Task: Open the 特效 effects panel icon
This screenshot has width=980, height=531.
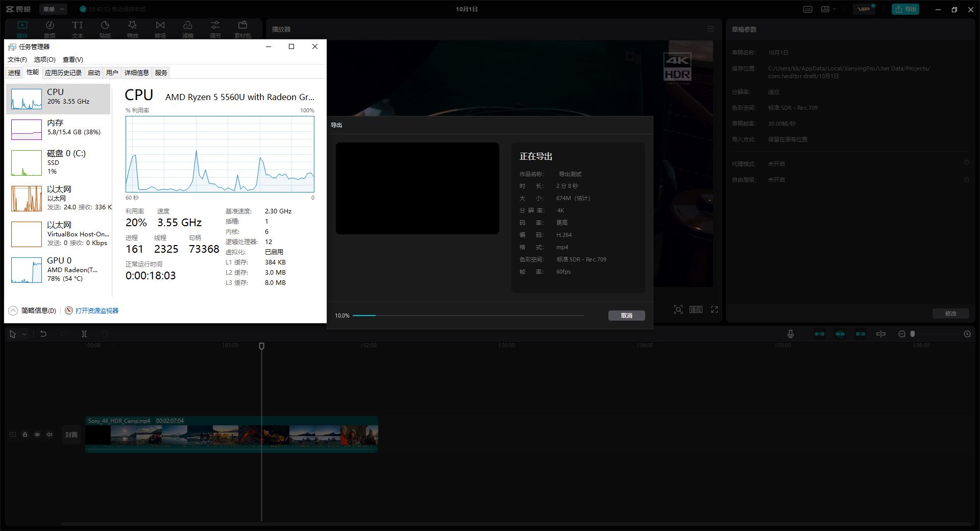Action: (133, 29)
